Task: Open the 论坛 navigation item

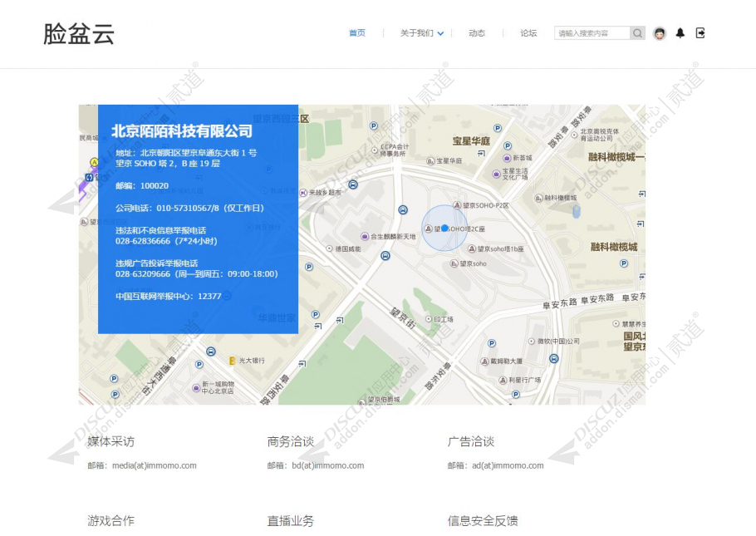Action: click(x=528, y=32)
